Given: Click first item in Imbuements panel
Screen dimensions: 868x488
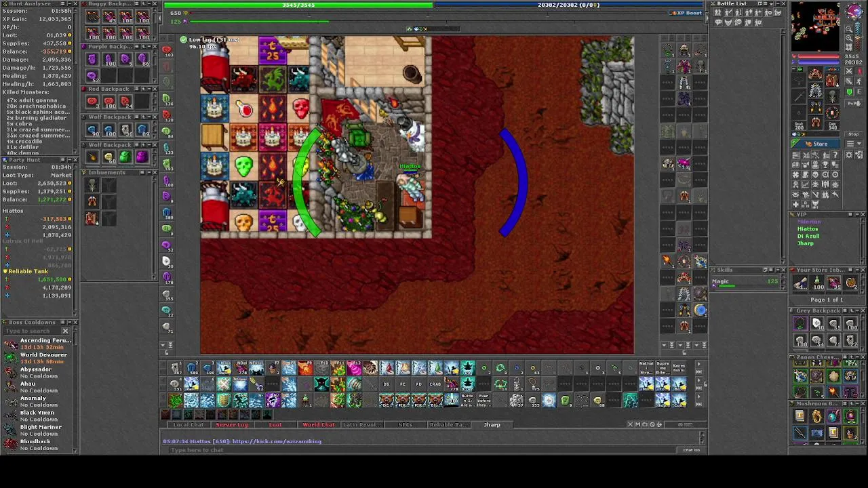Looking at the screenshot, I should [x=92, y=185].
